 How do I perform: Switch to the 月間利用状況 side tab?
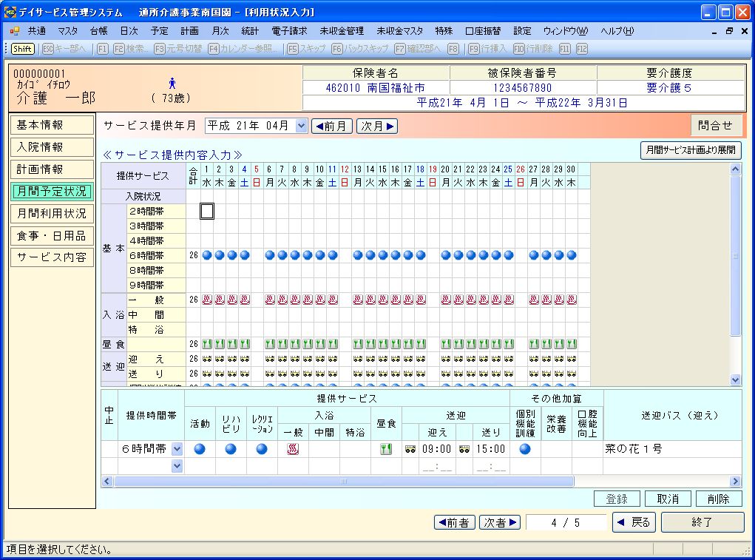[x=52, y=214]
